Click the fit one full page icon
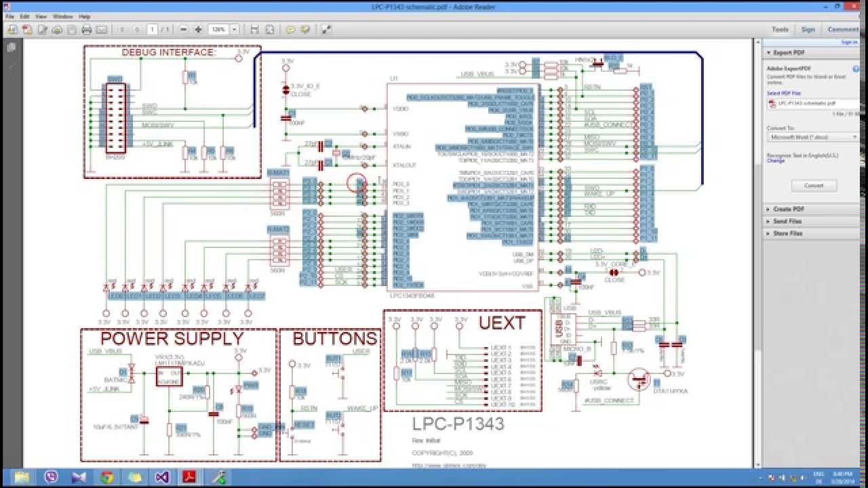Screen dimensions: 868x488 269,30
